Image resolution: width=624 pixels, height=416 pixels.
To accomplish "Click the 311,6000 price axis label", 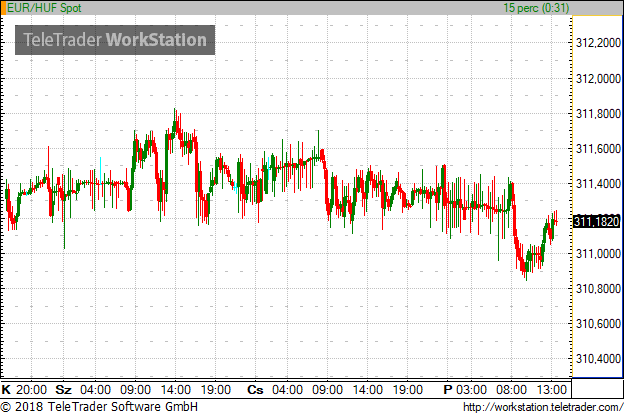I will pos(598,149).
